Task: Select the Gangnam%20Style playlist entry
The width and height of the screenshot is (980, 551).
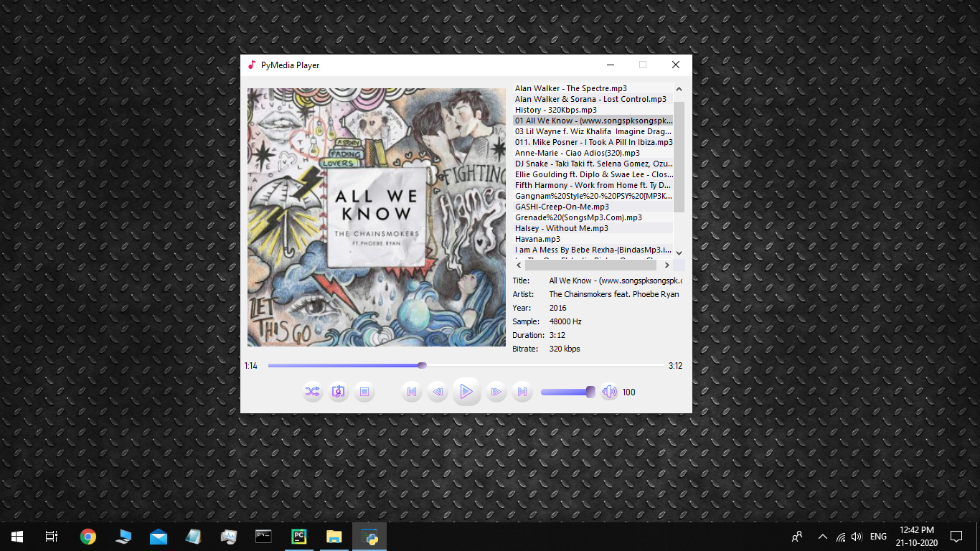Action: 593,196
